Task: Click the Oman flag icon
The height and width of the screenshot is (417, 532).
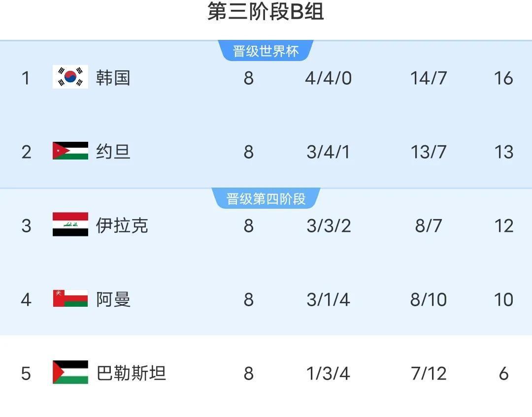Action: pos(70,298)
